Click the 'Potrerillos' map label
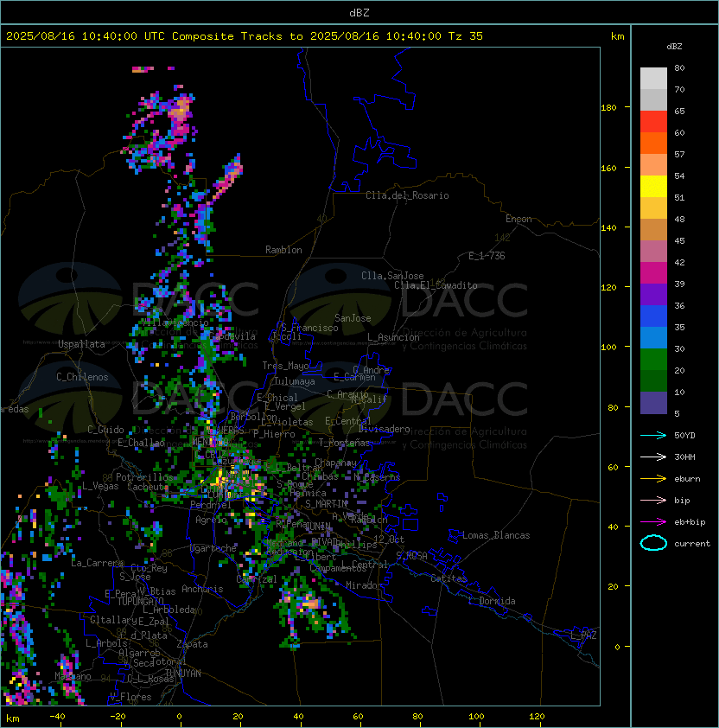719x728 pixels. point(144,477)
